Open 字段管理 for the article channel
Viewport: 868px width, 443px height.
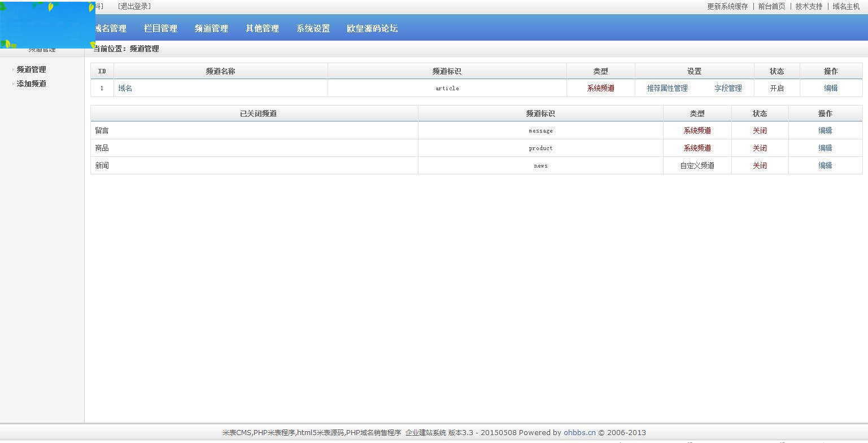[728, 88]
